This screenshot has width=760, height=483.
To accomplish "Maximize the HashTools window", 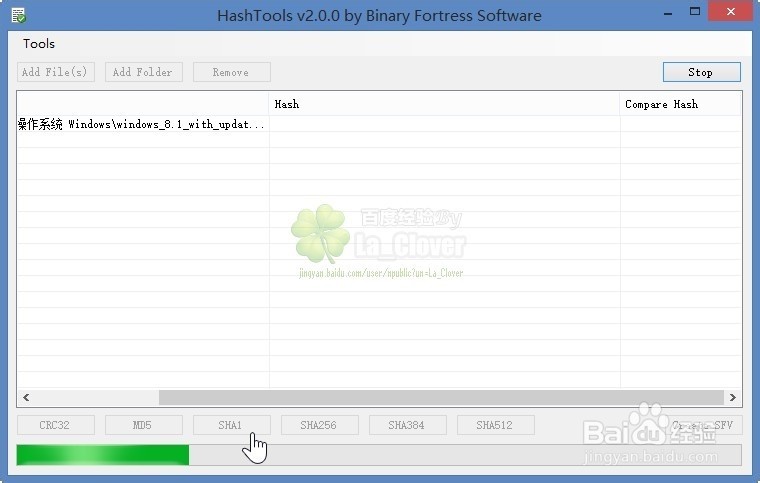I will pos(695,12).
